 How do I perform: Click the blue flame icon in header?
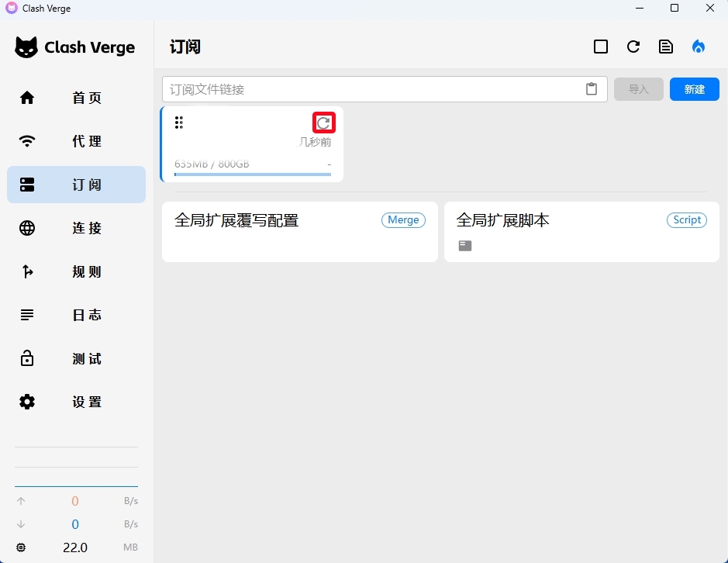tap(699, 47)
